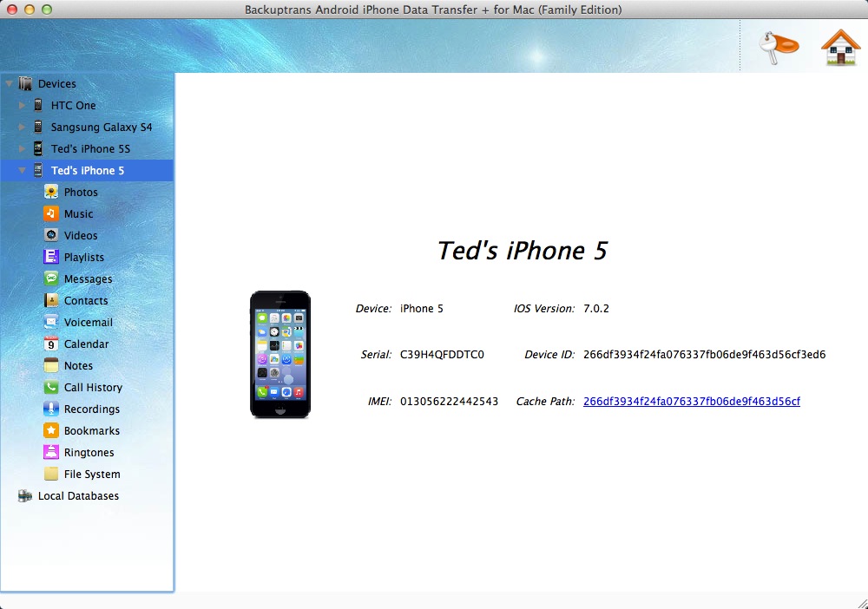Click the registration key icon
Image resolution: width=868 pixels, height=609 pixels.
click(x=779, y=48)
